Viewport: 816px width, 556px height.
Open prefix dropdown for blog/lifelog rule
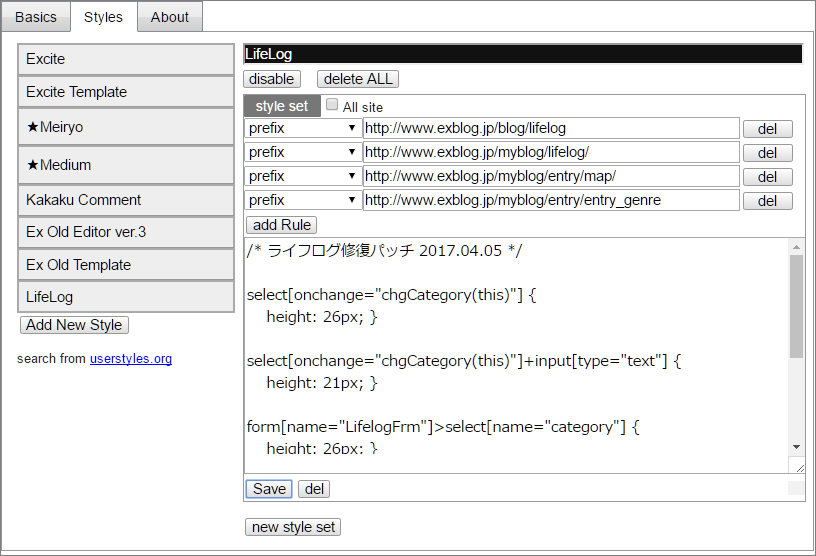[302, 128]
